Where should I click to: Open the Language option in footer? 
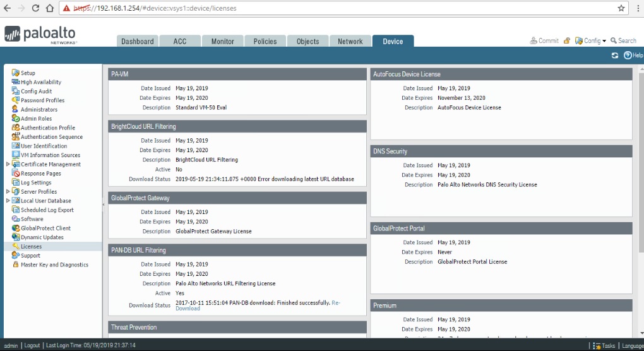(x=633, y=346)
